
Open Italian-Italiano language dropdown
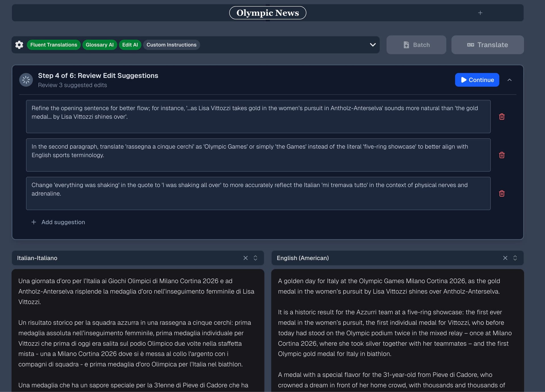(x=255, y=258)
